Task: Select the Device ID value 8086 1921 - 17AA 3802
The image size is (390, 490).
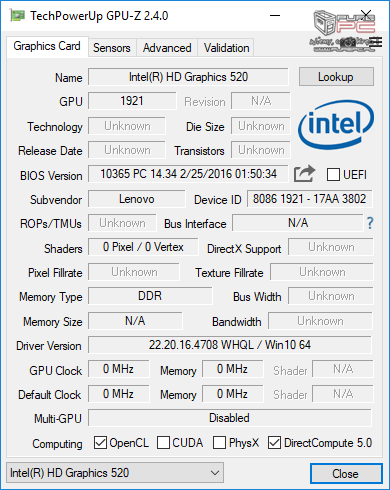Action: click(x=309, y=199)
